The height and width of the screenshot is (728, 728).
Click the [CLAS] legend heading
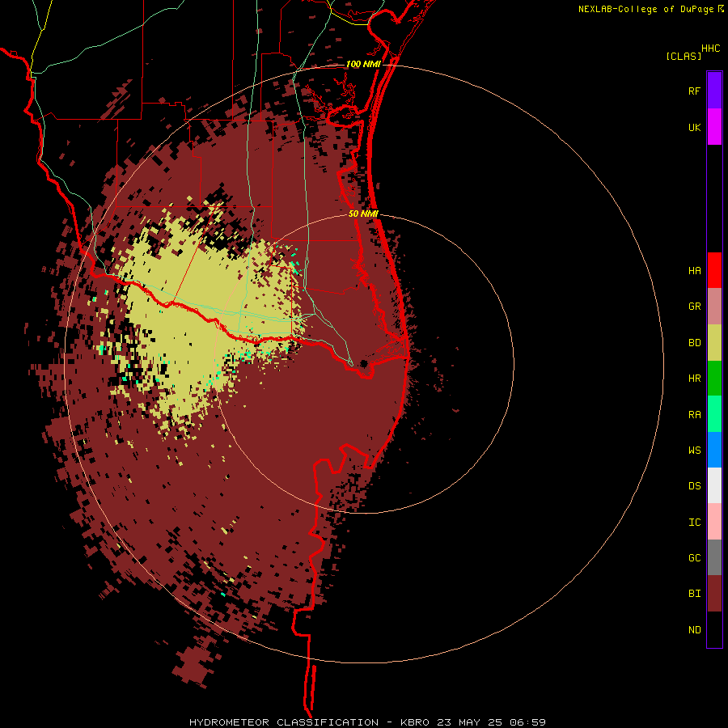684,56
